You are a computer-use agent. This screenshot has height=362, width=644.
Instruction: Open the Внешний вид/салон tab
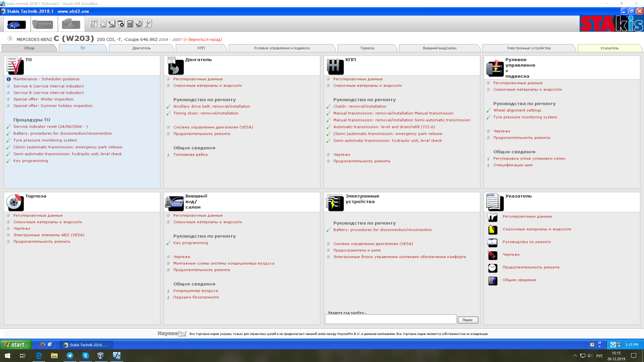coord(439,48)
